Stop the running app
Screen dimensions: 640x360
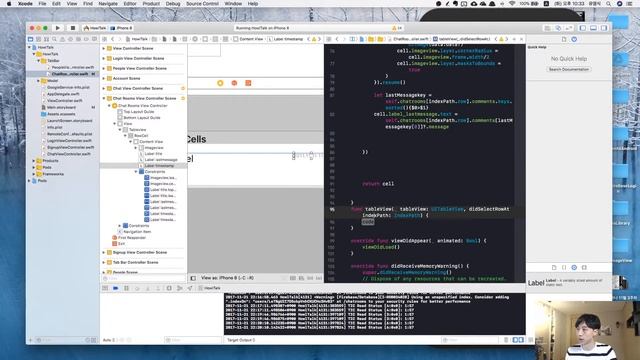click(73, 28)
